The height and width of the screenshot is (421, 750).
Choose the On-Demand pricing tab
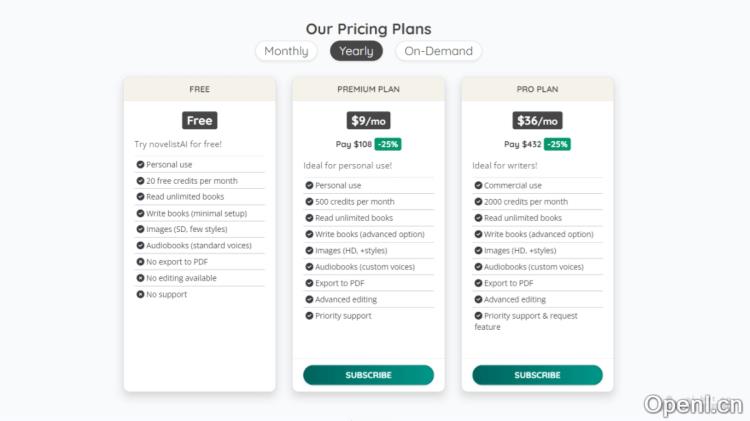[438, 51]
